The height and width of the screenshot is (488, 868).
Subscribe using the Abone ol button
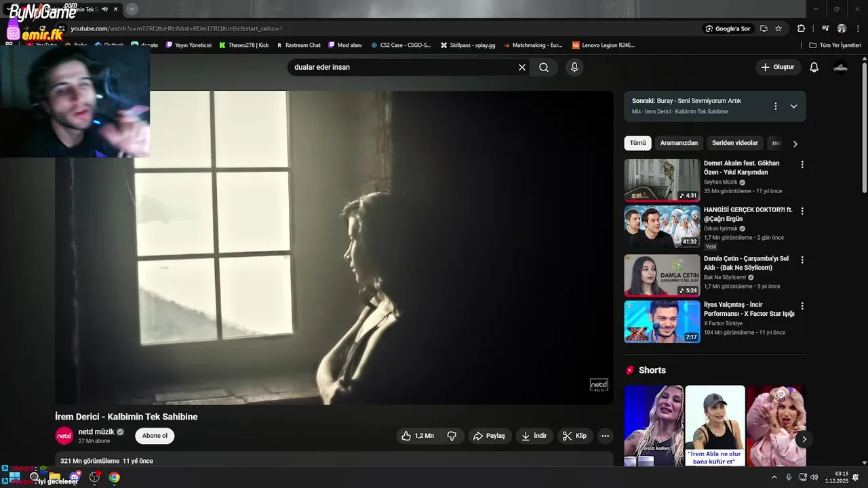coord(155,436)
